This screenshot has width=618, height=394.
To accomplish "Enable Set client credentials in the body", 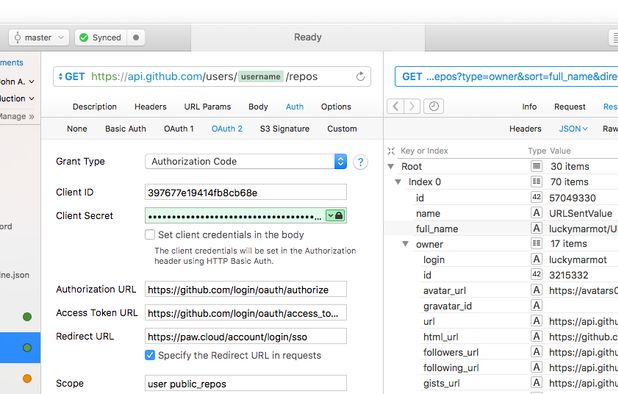I will (x=150, y=235).
